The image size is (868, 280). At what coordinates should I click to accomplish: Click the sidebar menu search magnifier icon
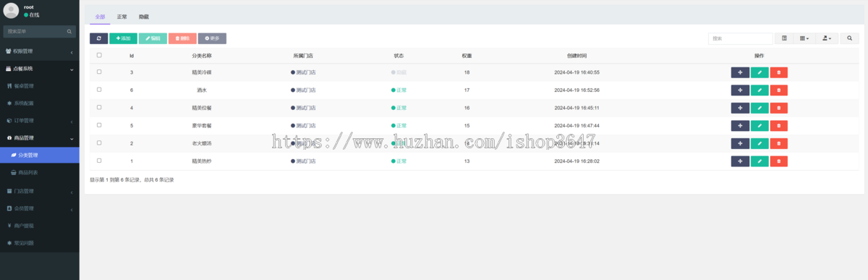69,32
